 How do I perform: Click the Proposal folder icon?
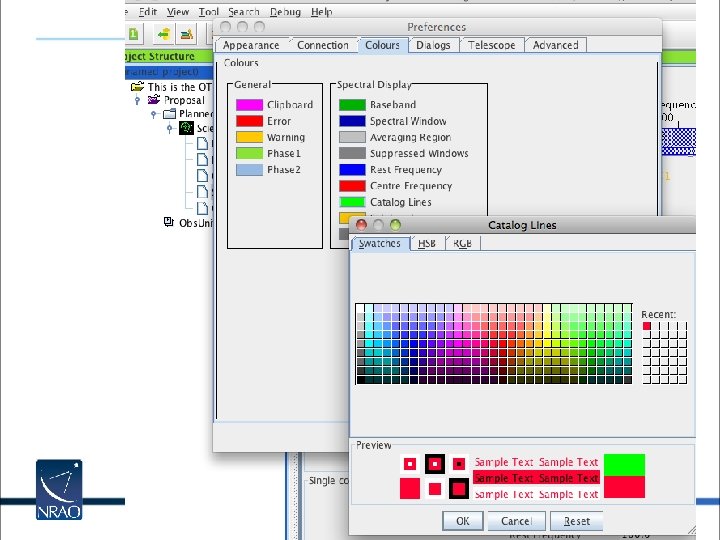(154, 100)
